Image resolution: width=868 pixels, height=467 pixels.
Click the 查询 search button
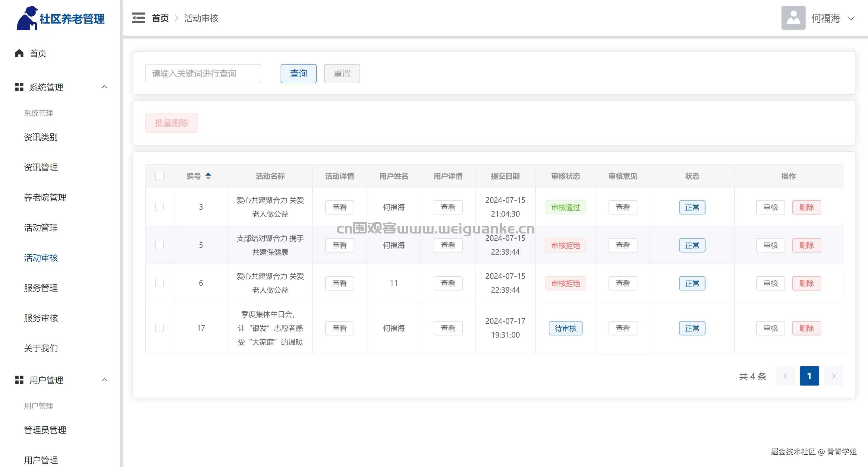pyautogui.click(x=298, y=74)
